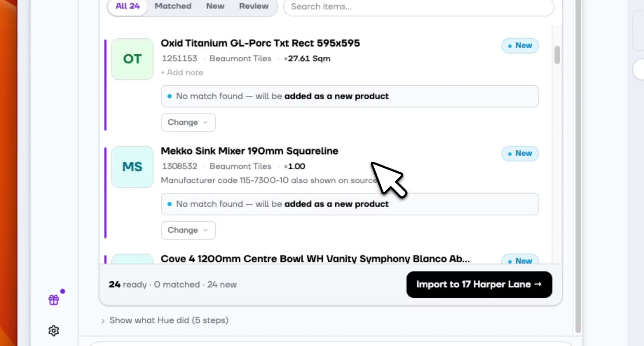Expand Show what Hue did steps
This screenshot has width=644, height=346.
[x=165, y=320]
